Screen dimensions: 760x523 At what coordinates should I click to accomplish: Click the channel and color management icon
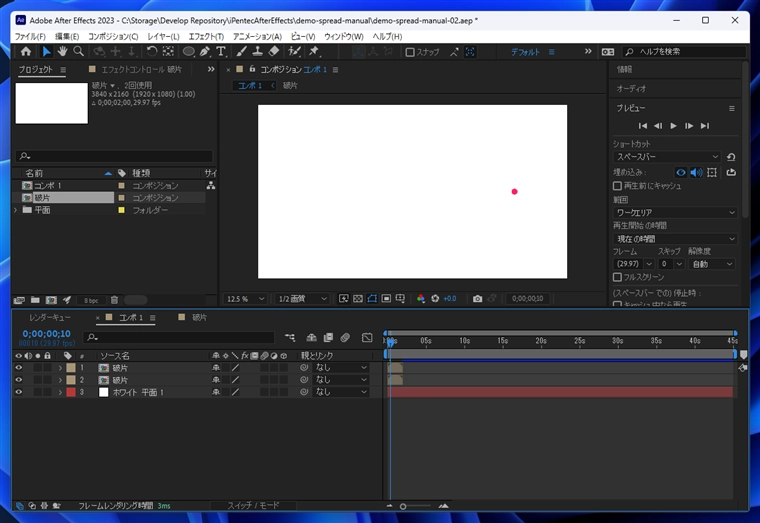[x=420, y=299]
